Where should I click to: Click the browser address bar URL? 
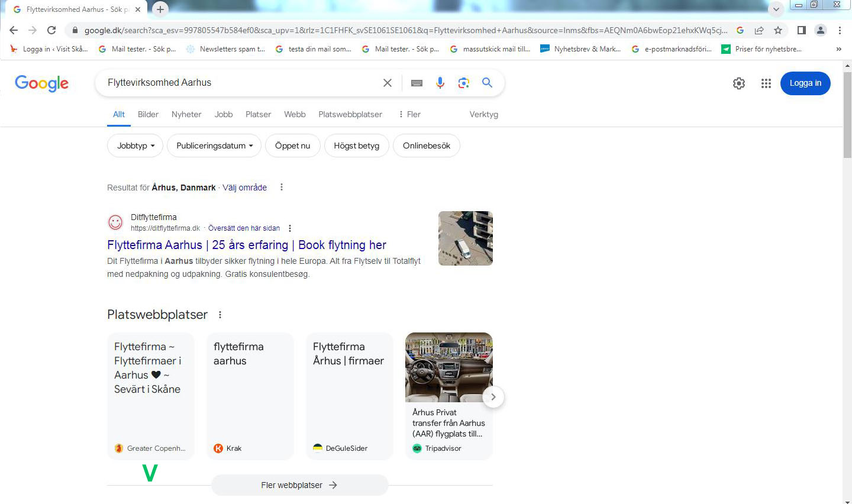point(406,30)
